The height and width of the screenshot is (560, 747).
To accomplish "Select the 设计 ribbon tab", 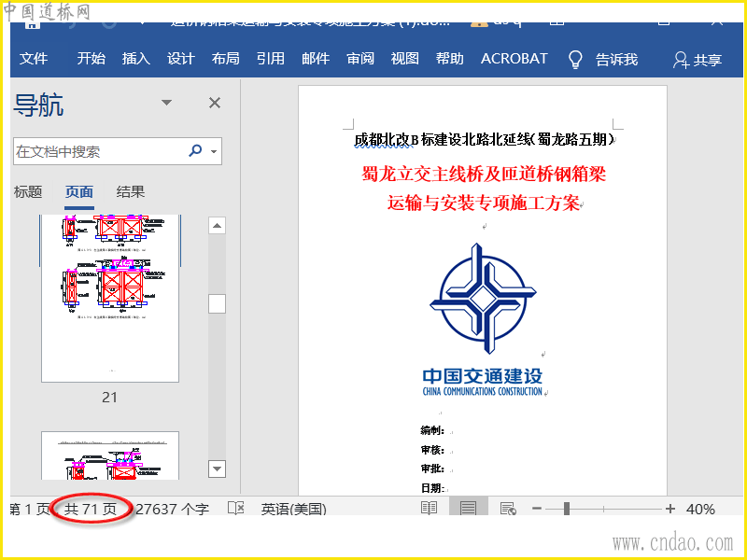I will pyautogui.click(x=180, y=59).
